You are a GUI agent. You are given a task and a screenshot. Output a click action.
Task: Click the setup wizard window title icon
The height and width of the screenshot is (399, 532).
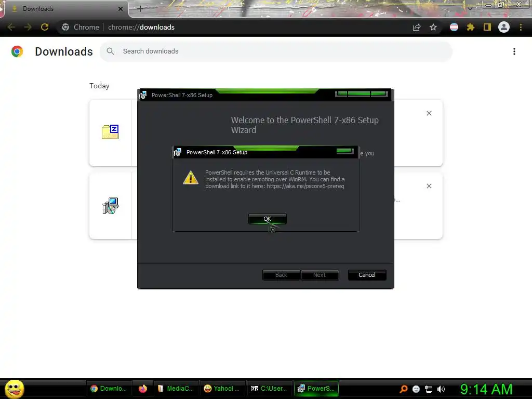(x=143, y=95)
